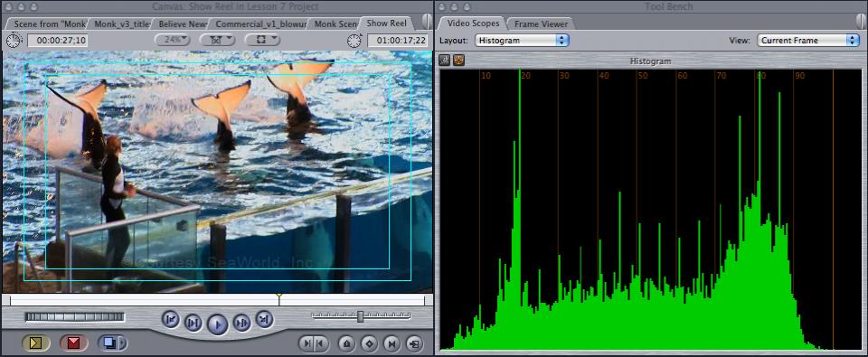Open the Frame Viewer tab

click(541, 23)
